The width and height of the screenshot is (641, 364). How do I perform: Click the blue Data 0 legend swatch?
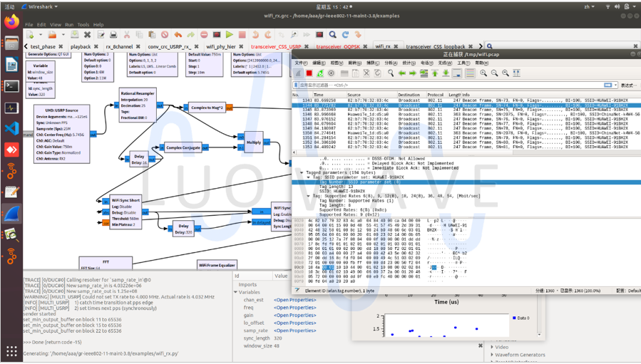pyautogui.click(x=514, y=318)
